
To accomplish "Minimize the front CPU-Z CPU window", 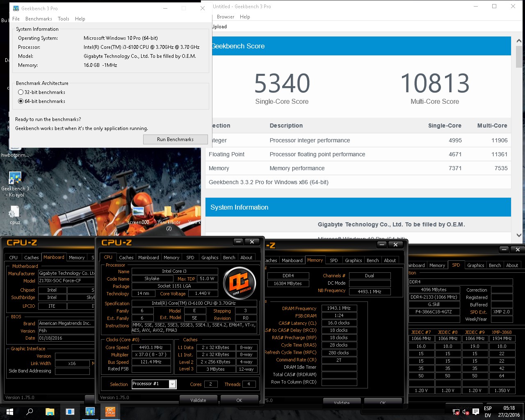I will coord(238,242).
